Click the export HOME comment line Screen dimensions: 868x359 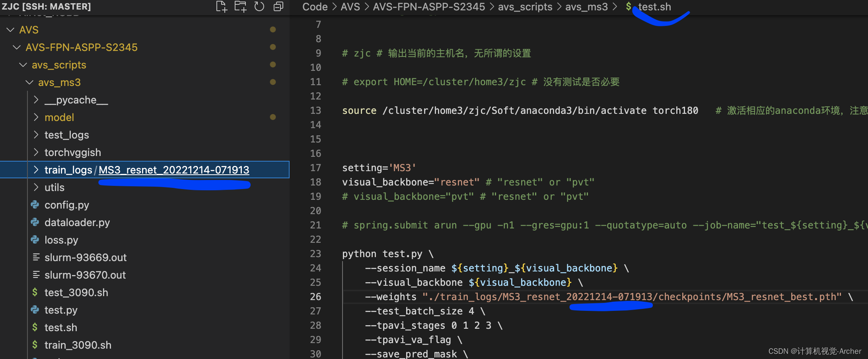pyautogui.click(x=481, y=82)
